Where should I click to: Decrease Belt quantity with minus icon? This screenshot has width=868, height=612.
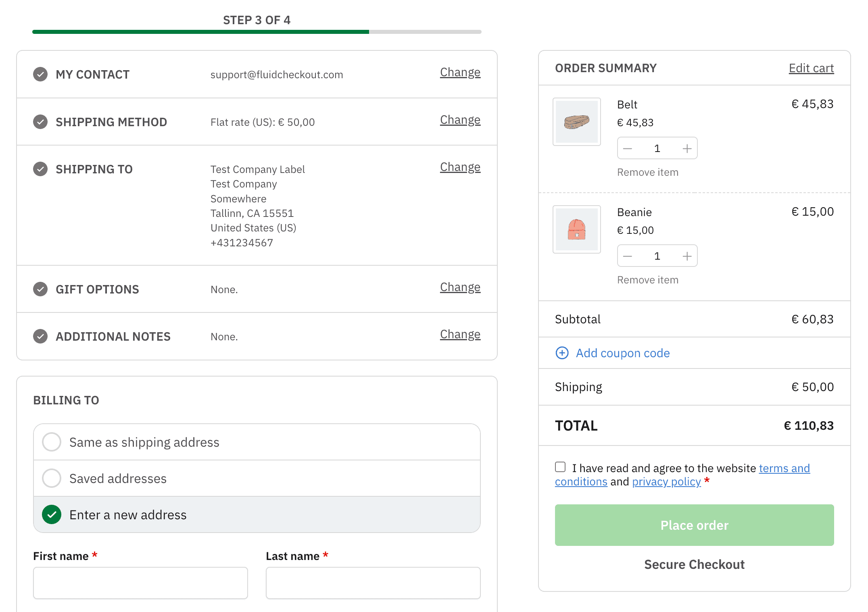coord(628,148)
